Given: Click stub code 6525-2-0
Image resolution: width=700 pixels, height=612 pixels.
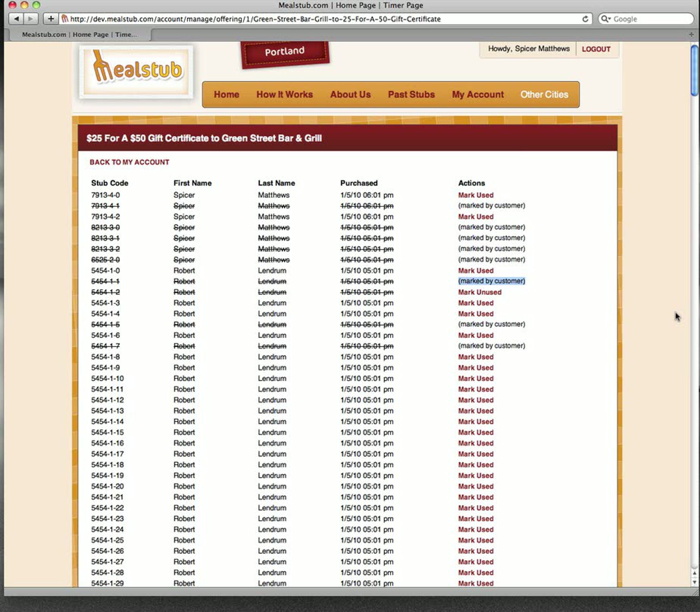Looking at the screenshot, I should click(105, 260).
